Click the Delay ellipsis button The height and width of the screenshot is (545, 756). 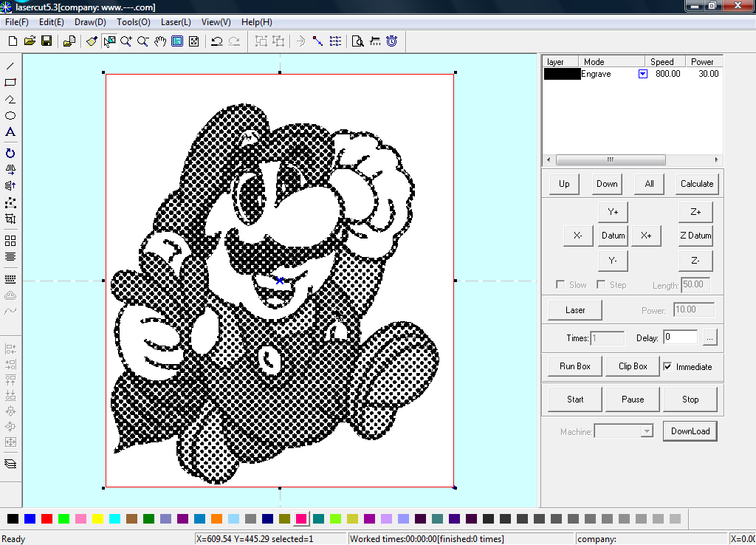click(709, 338)
